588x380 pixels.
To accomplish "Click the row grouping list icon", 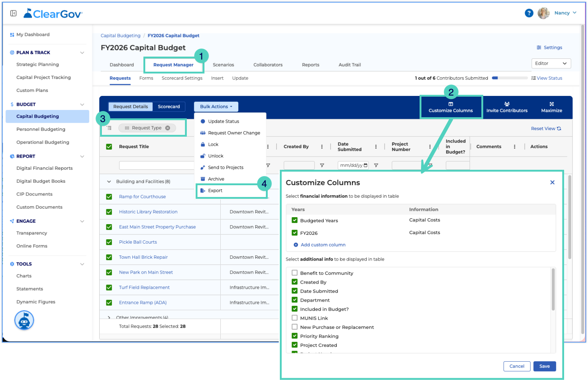I will pyautogui.click(x=109, y=128).
